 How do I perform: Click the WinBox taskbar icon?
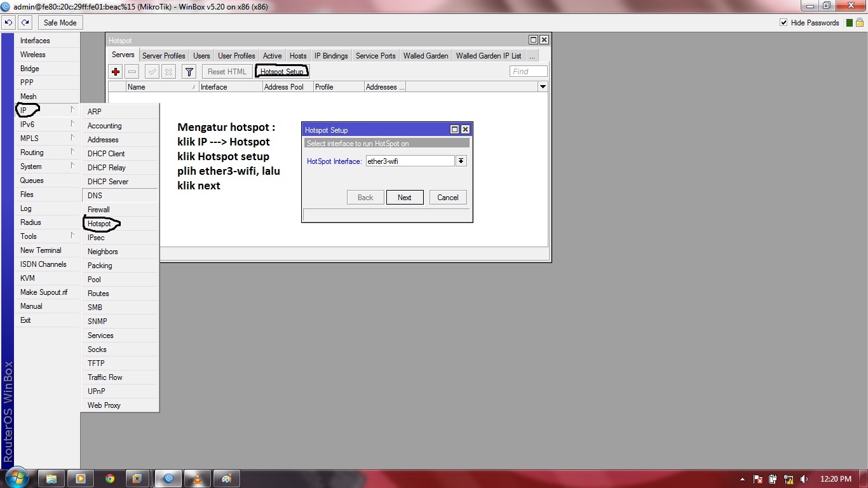pyautogui.click(x=168, y=478)
